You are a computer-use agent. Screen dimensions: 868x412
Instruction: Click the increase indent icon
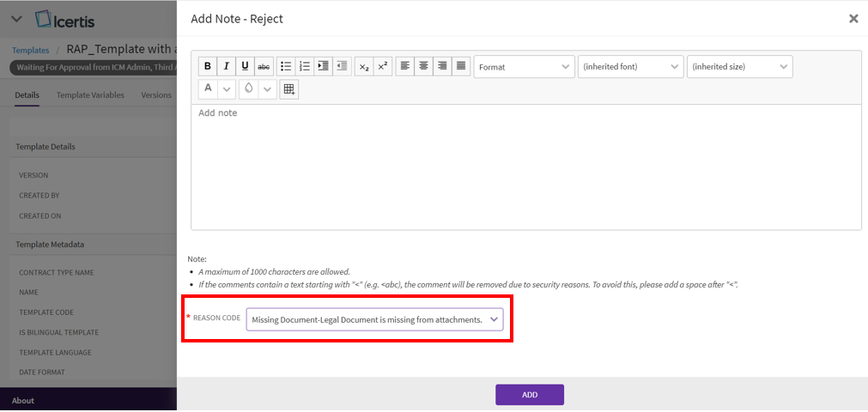[x=323, y=67]
